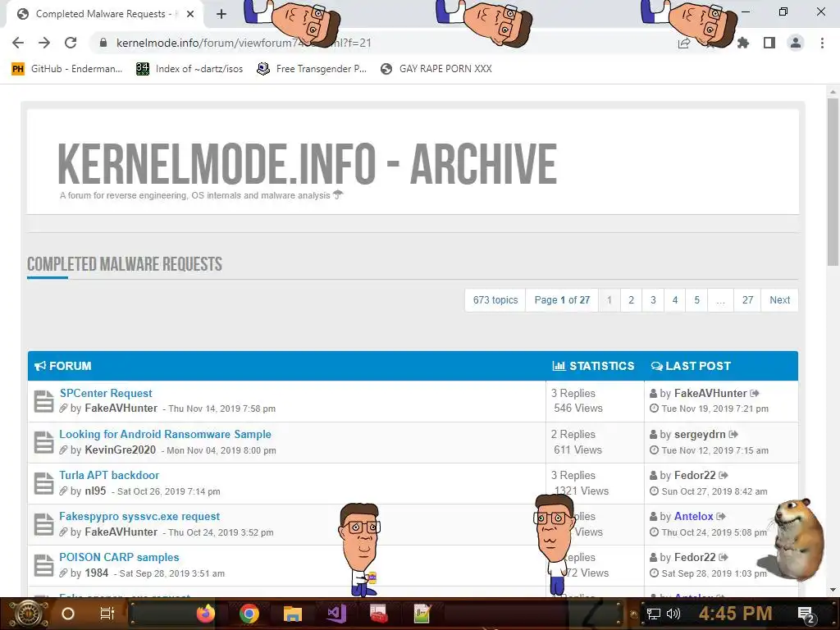Click the address bar URL
The image size is (840, 630).
click(244, 43)
